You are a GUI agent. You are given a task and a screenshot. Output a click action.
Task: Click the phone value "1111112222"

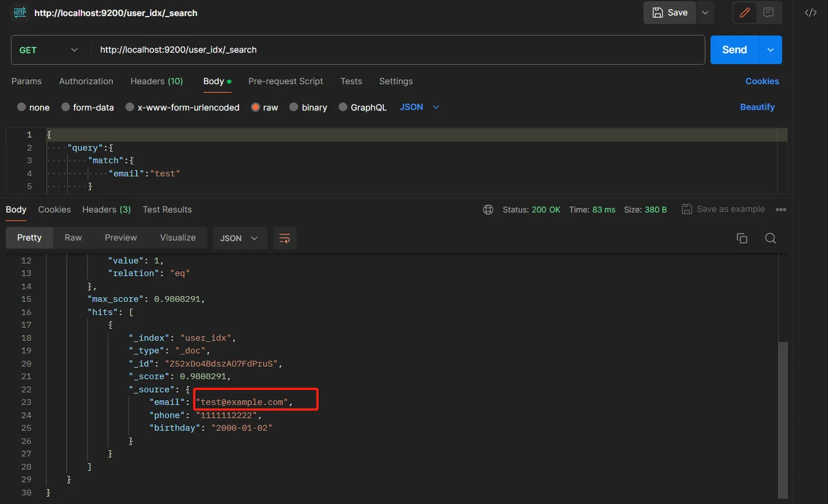tap(227, 415)
